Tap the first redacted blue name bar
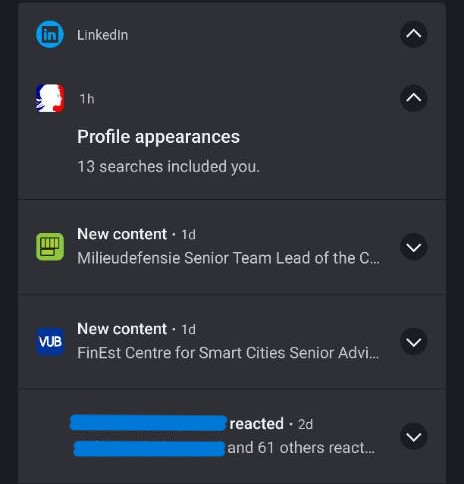 [x=148, y=423]
